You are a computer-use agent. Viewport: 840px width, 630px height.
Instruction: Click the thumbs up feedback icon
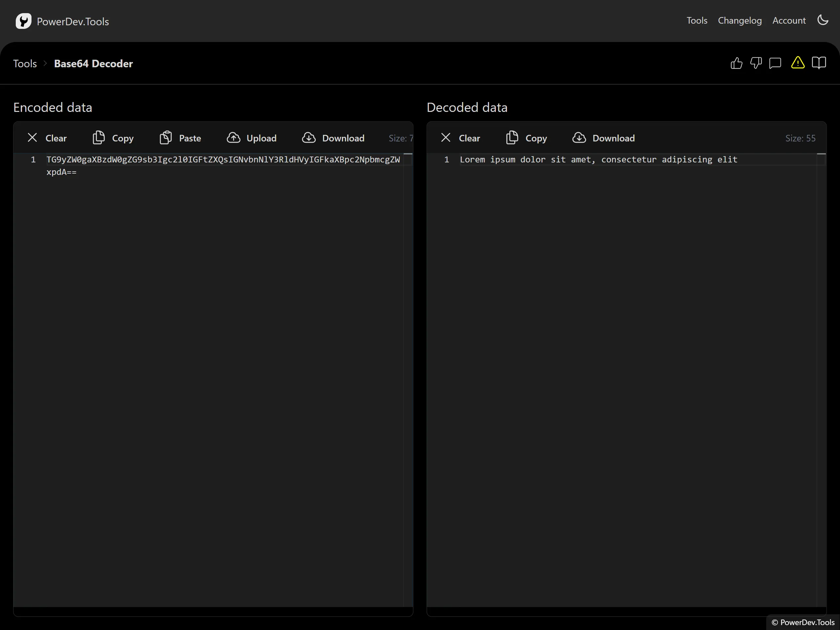click(x=736, y=63)
